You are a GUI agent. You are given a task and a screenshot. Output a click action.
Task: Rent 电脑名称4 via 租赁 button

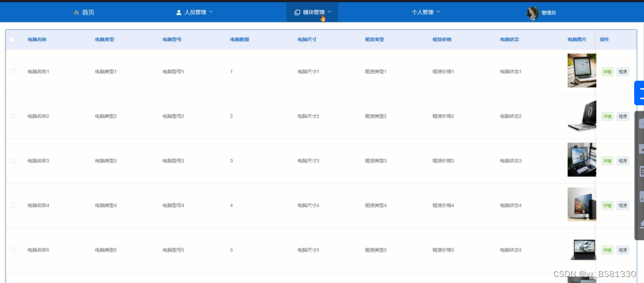point(623,205)
